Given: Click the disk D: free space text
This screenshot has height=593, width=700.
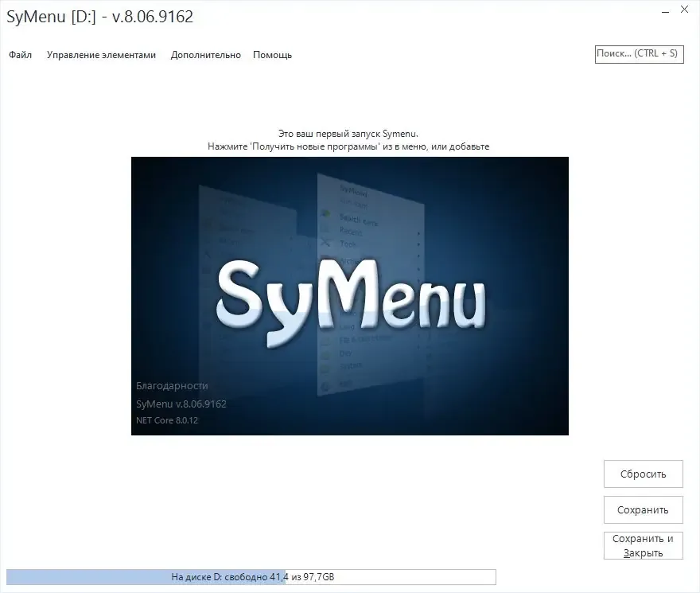Looking at the screenshot, I should click(x=253, y=577).
